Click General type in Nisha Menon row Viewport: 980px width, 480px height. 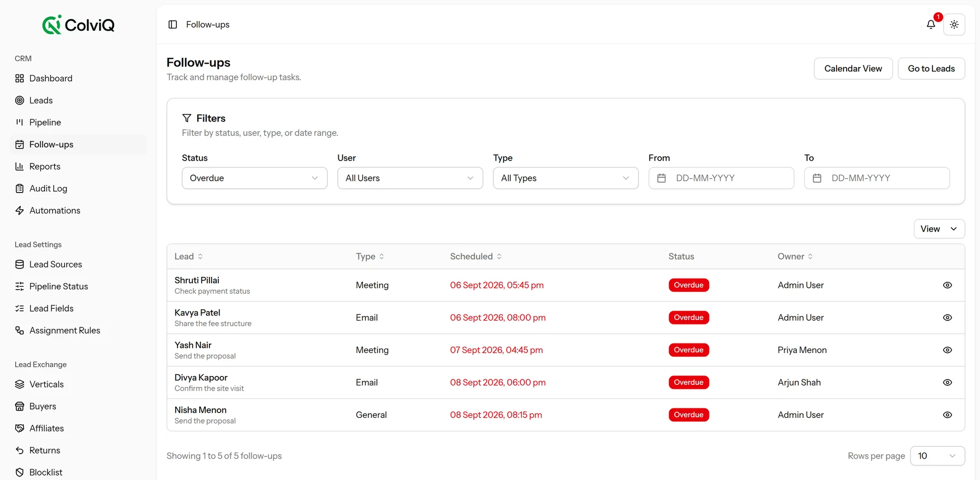[x=371, y=415]
